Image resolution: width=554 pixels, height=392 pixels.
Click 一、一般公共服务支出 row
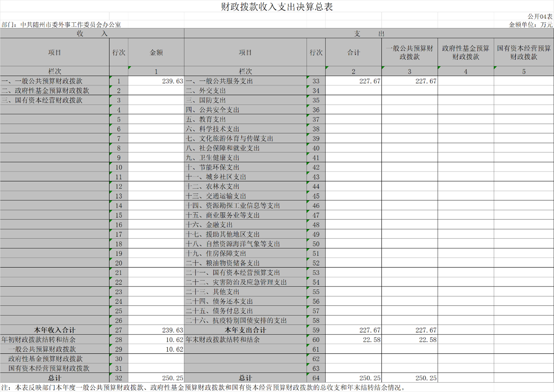[x=245, y=81]
